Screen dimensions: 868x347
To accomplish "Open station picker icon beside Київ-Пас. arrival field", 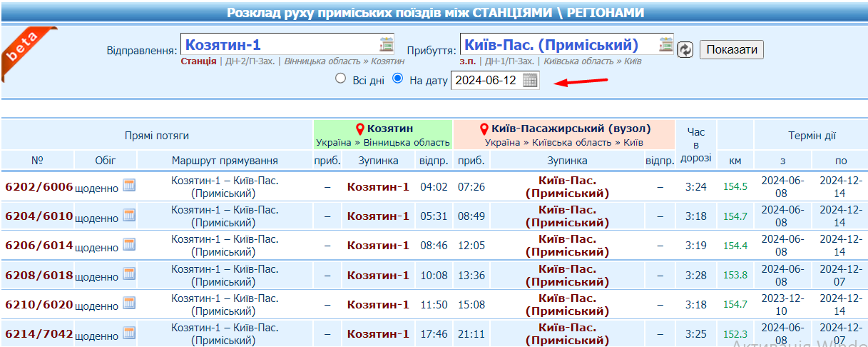I will click(666, 44).
